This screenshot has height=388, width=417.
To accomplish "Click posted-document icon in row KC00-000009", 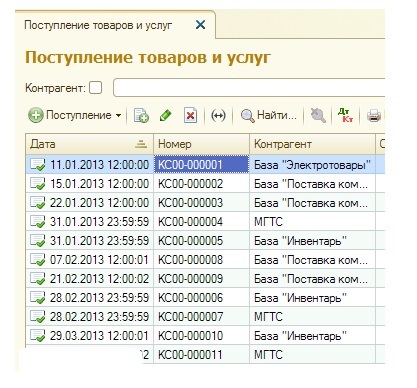I will (x=37, y=279).
